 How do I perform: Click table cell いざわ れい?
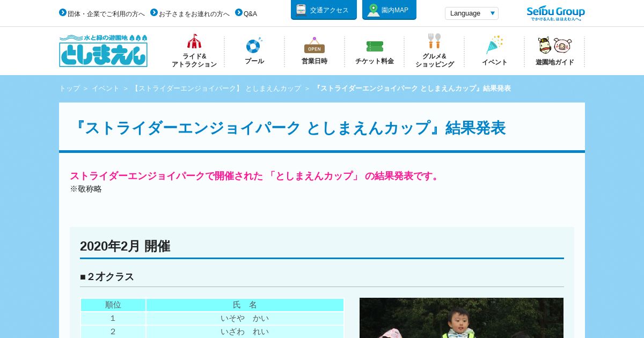(x=245, y=332)
